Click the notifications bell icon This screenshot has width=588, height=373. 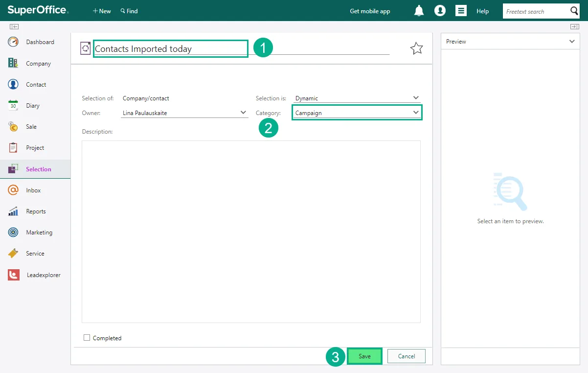coord(419,11)
